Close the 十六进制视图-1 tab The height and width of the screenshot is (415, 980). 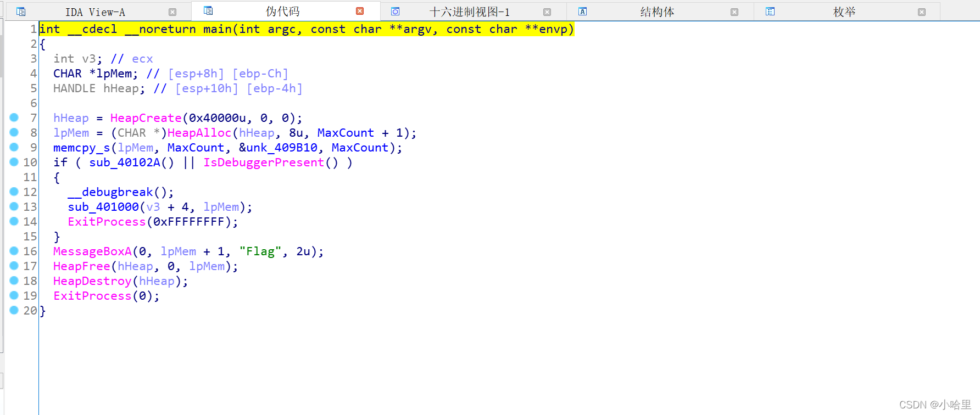pos(547,12)
